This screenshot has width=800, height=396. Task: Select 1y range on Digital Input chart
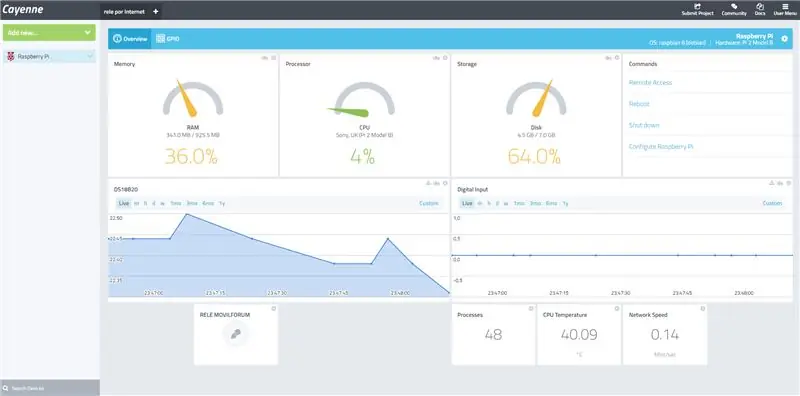click(565, 203)
